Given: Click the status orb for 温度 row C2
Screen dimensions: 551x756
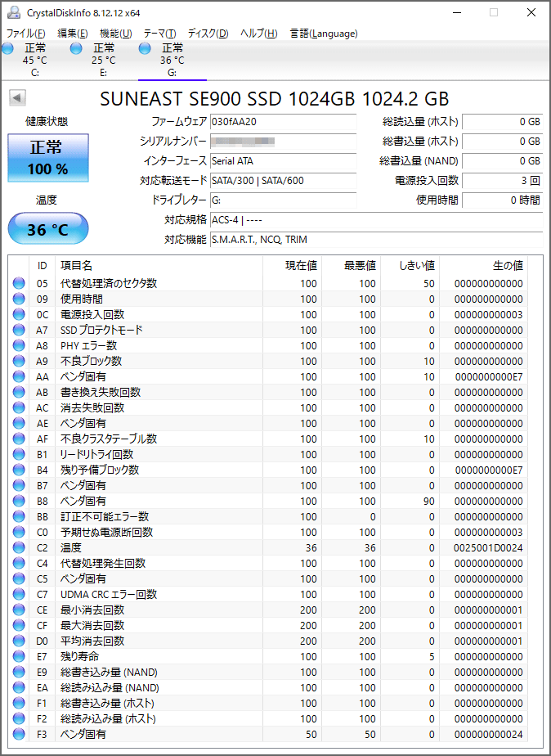Looking at the screenshot, I should (x=19, y=547).
